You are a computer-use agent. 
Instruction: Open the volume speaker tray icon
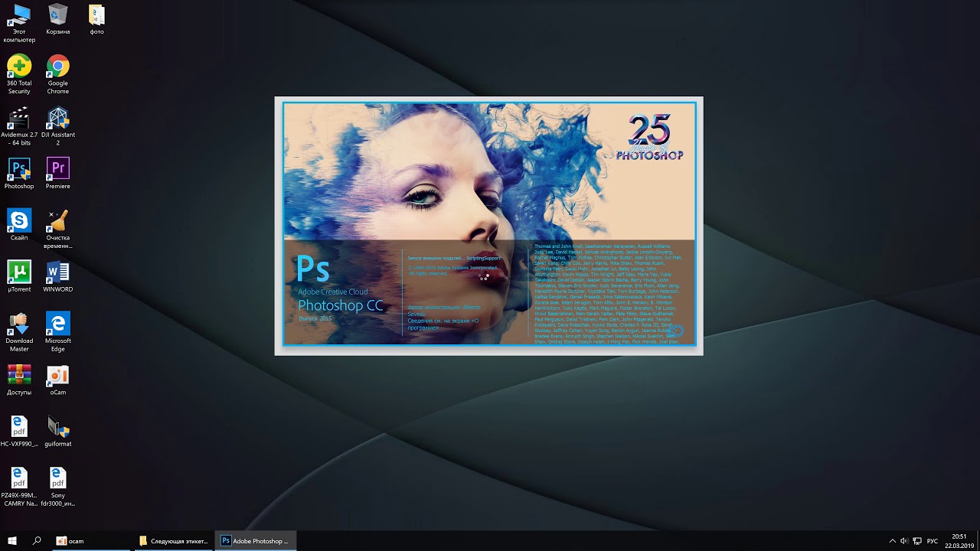coord(904,541)
